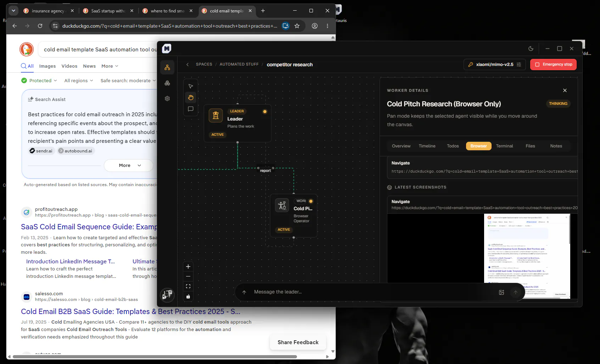Toggle the canvas lock button
The width and height of the screenshot is (600, 364).
pos(188,296)
